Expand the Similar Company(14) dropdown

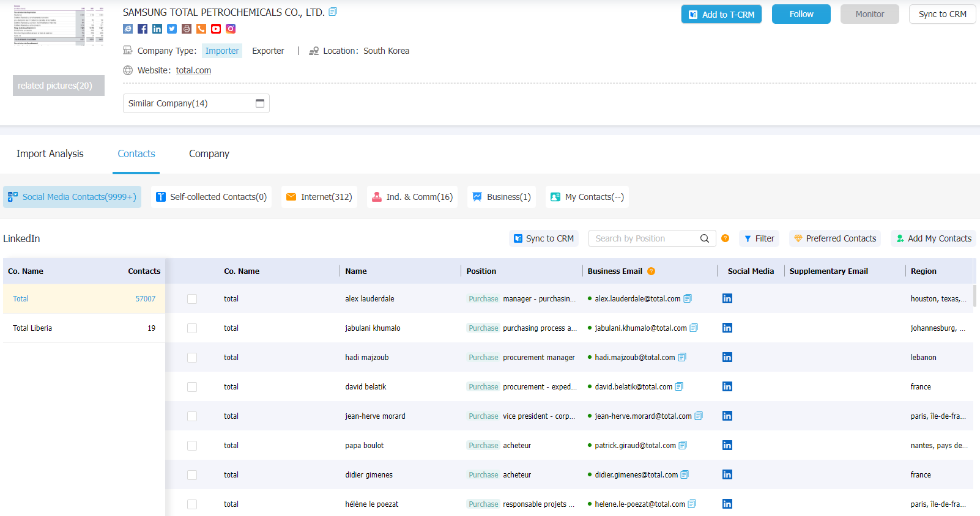coord(196,103)
